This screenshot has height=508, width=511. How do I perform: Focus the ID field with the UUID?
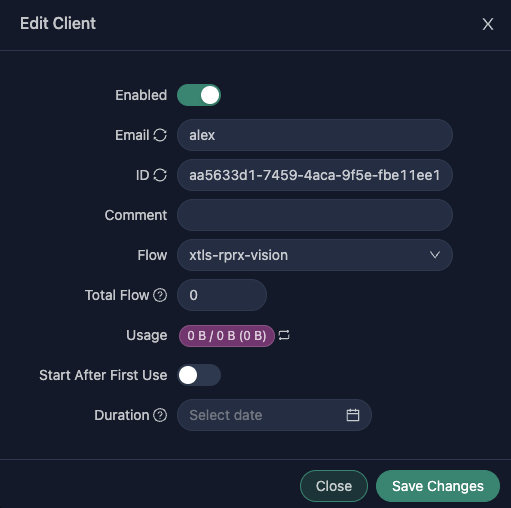tap(315, 175)
